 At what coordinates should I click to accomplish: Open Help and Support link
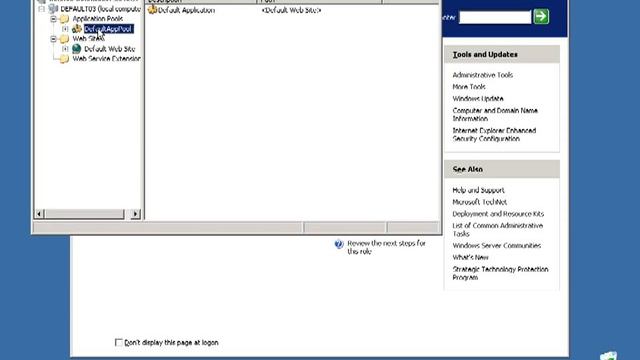coord(478,190)
